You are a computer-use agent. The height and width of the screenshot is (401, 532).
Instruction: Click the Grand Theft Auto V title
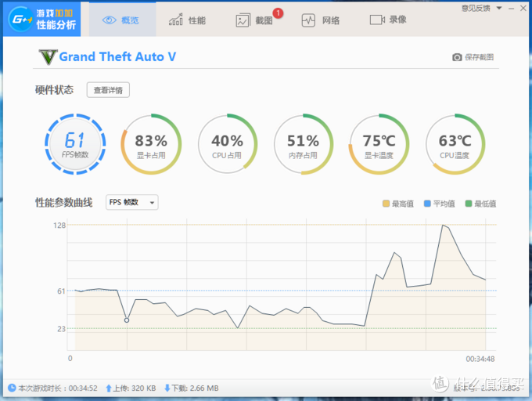pyautogui.click(x=117, y=56)
